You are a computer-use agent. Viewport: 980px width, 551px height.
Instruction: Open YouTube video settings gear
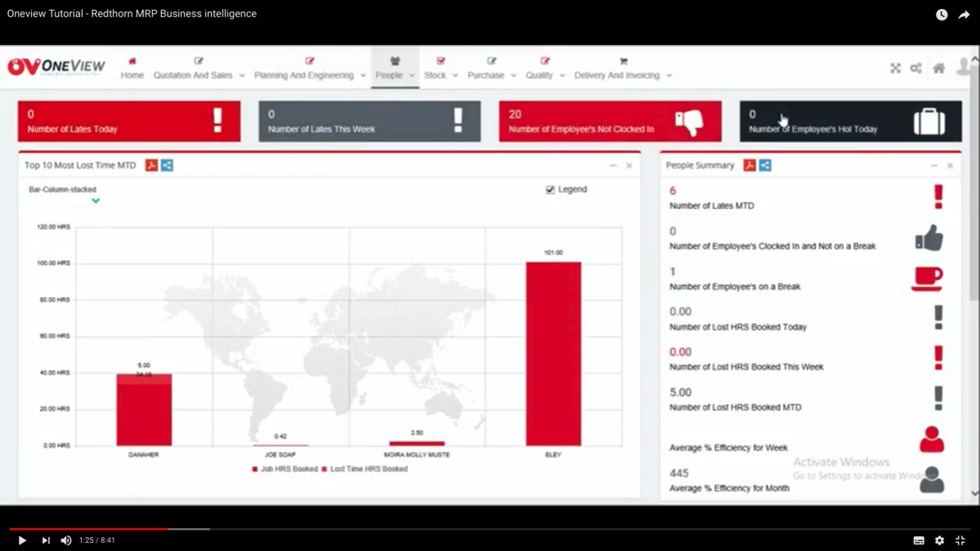[939, 540]
